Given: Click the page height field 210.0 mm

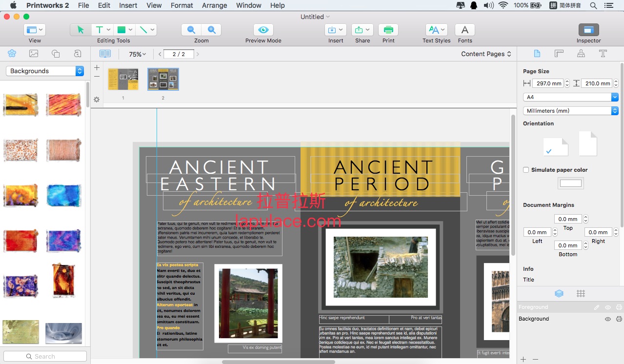Looking at the screenshot, I should tap(597, 83).
